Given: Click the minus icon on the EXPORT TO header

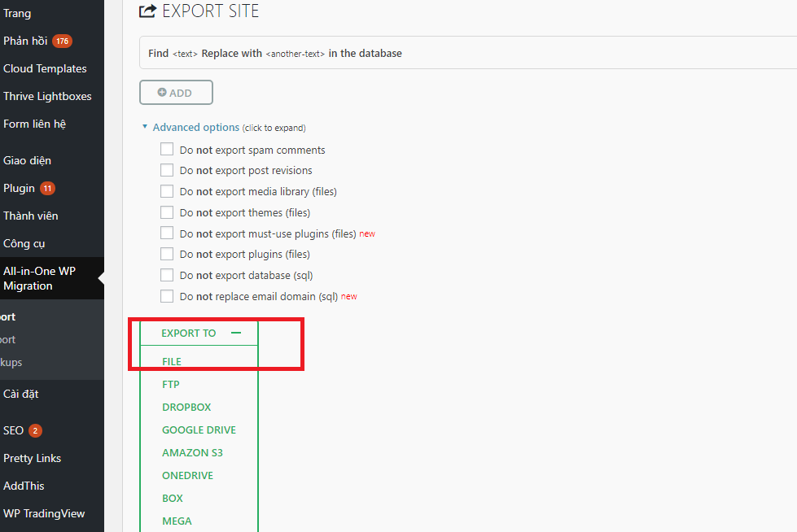Looking at the screenshot, I should (x=235, y=333).
